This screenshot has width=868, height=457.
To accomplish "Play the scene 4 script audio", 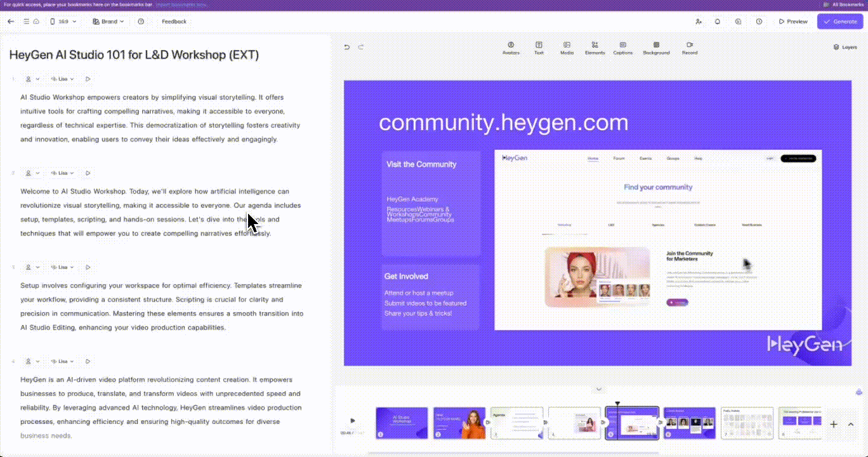I will pos(88,361).
